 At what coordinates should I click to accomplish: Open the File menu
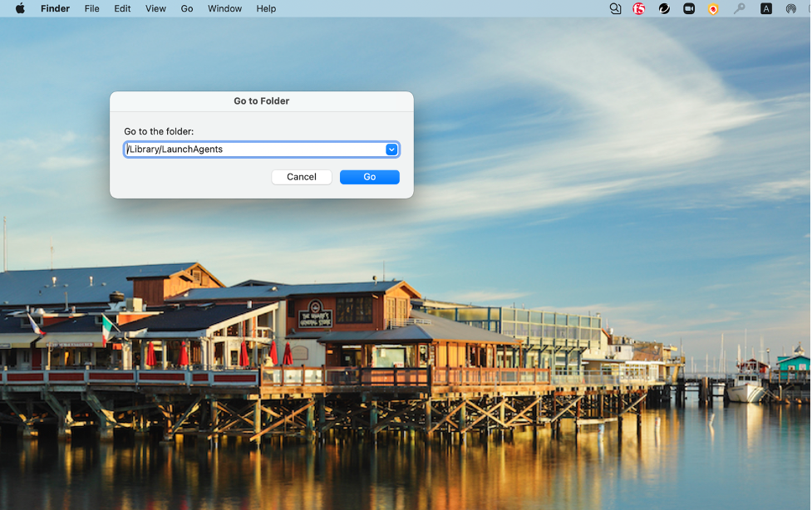(x=91, y=8)
